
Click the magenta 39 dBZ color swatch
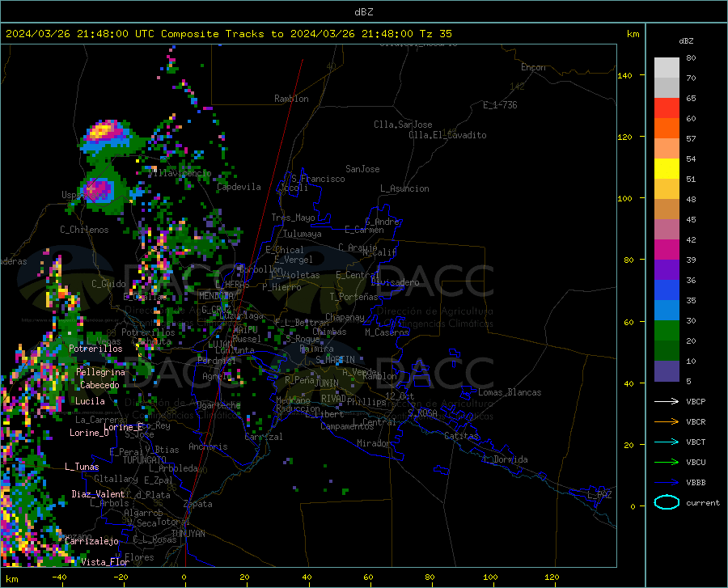tap(667, 250)
